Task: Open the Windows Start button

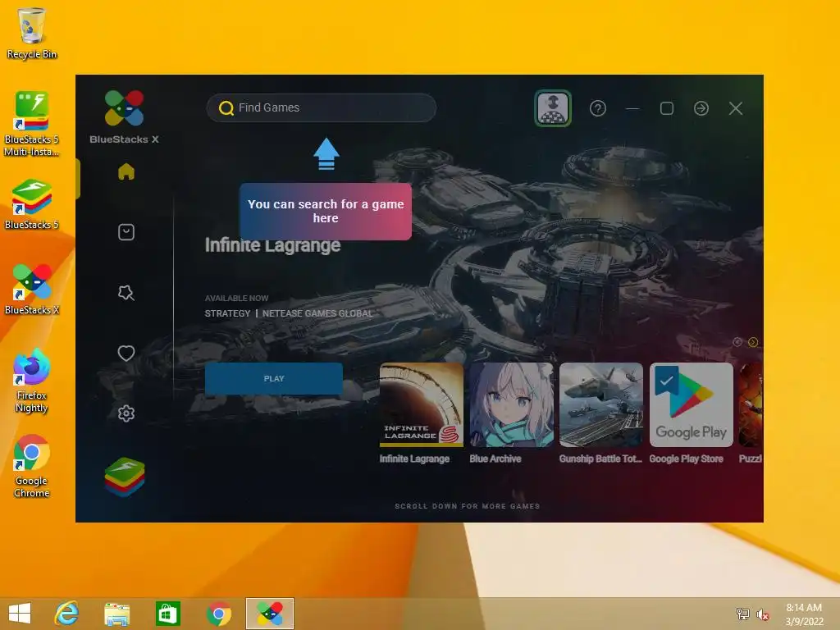Action: pos(20,614)
